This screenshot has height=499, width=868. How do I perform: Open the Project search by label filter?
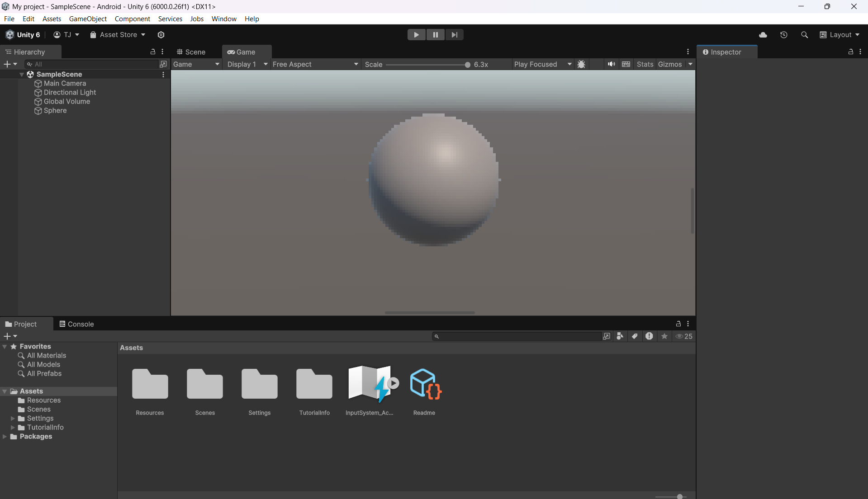[x=634, y=336]
